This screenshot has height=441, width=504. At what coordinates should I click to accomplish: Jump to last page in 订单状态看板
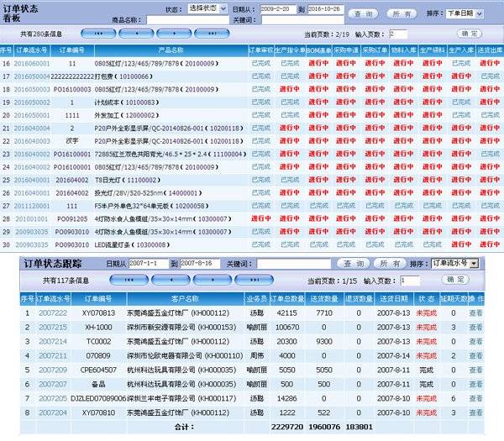211,34
